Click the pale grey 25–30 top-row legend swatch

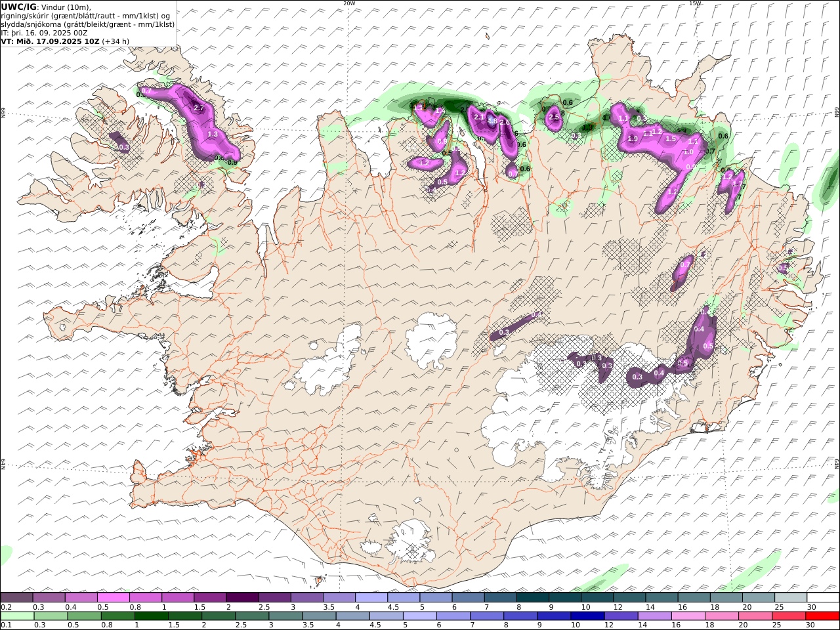tap(791, 598)
